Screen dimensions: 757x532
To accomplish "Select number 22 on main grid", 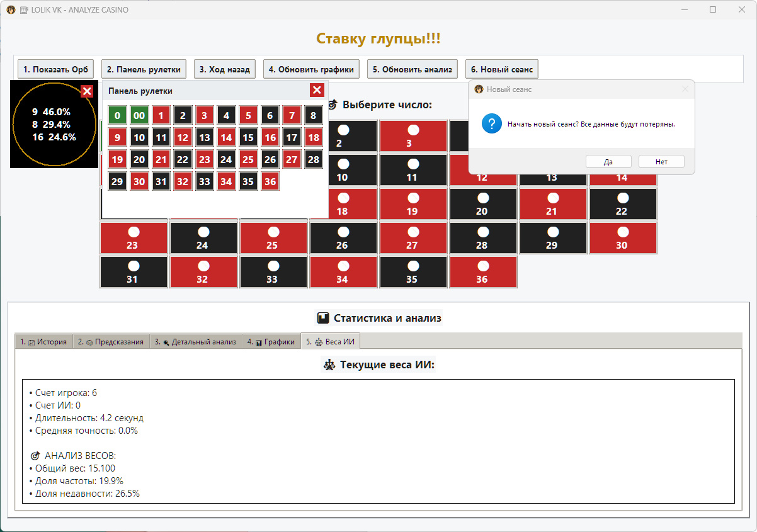I will click(623, 204).
